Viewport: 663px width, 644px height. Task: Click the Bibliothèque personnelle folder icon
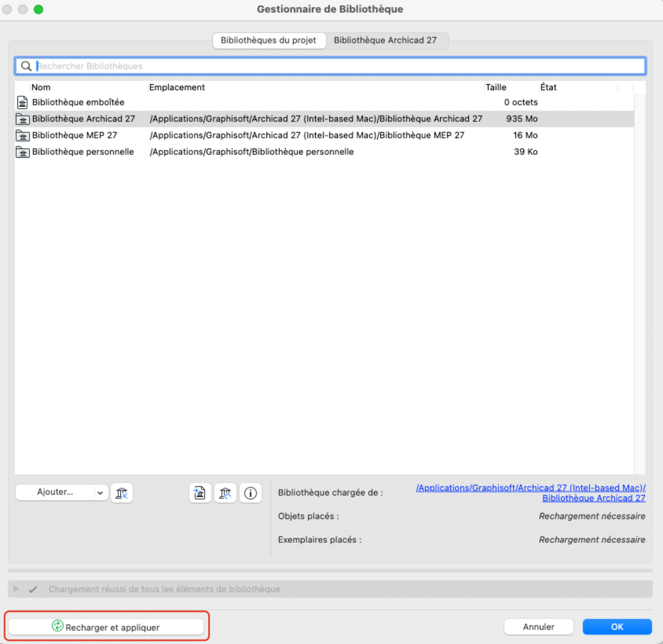click(x=23, y=152)
